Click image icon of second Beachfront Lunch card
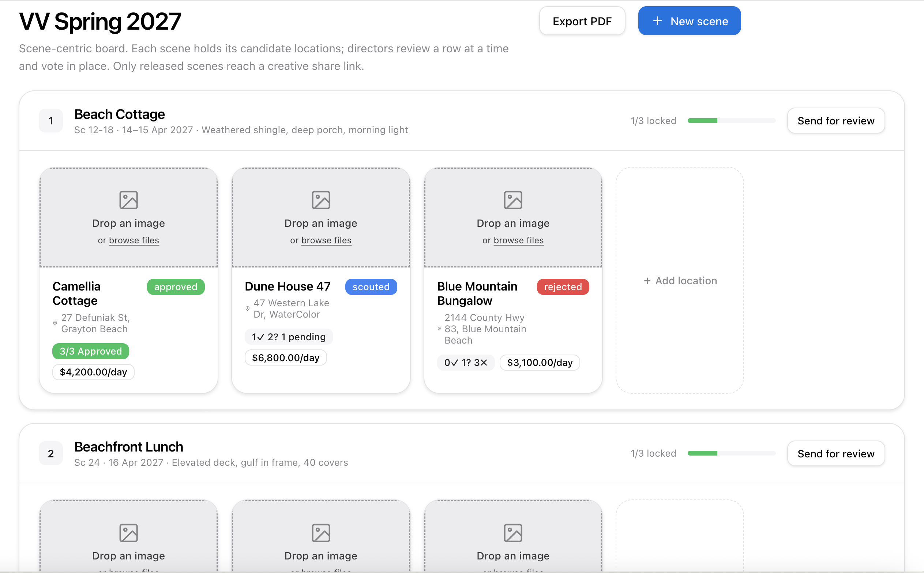Screen dimensions: 924x573 (321, 533)
